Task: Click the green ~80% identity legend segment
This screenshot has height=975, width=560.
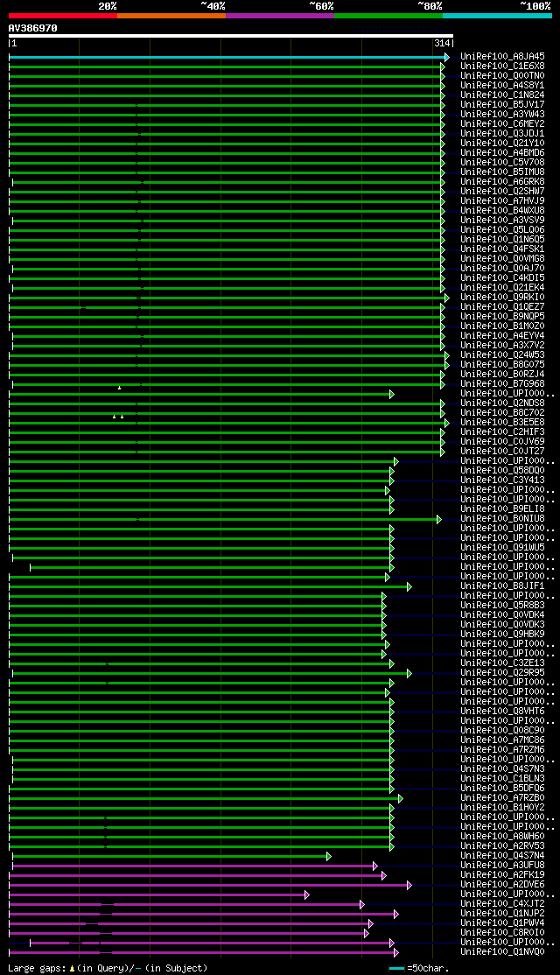Action: pos(388,16)
